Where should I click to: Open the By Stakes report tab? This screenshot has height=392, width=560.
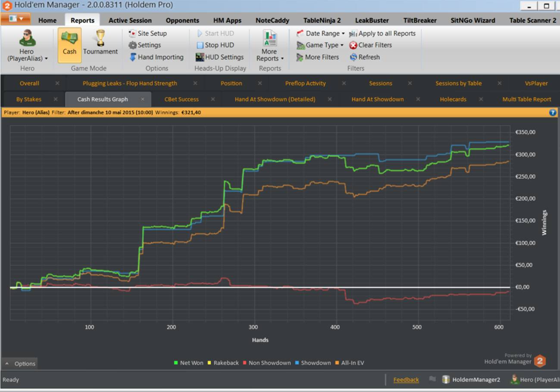29,99
